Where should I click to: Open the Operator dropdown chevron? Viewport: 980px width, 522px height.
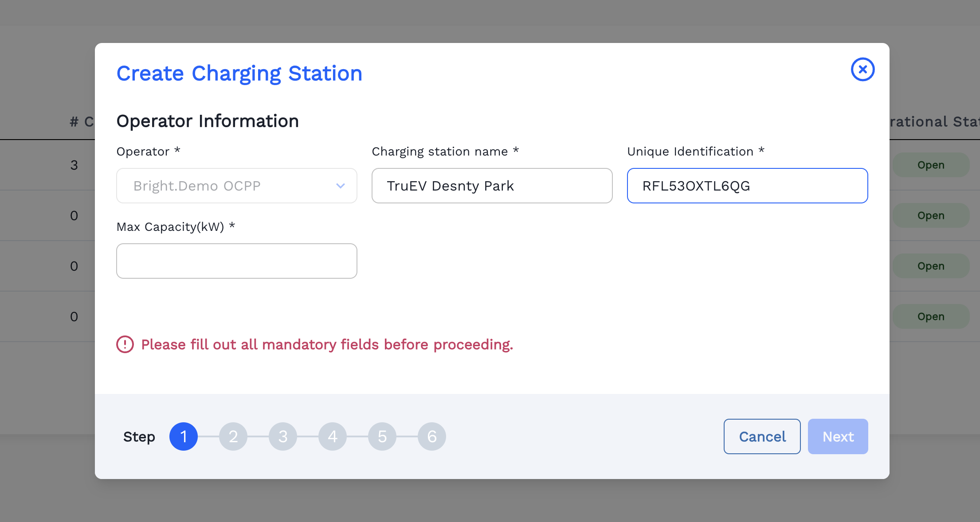(x=340, y=186)
